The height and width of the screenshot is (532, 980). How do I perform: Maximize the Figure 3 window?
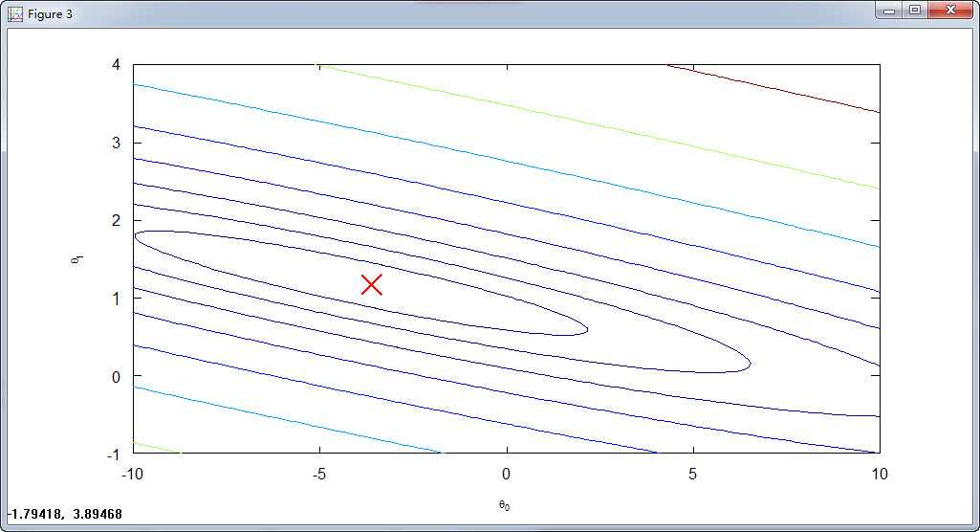point(915,11)
